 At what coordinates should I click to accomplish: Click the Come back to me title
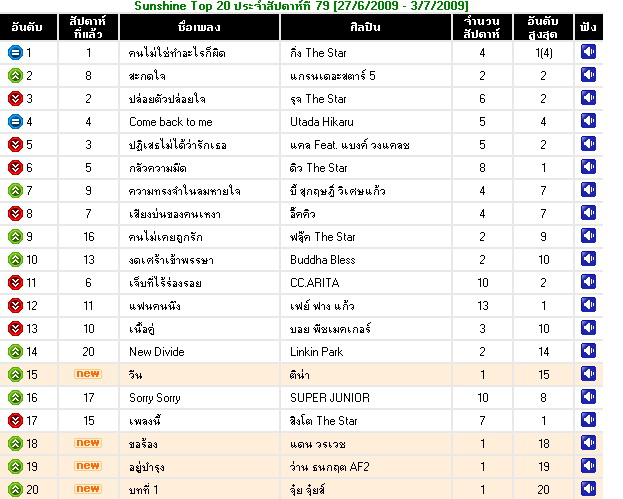[x=171, y=122]
